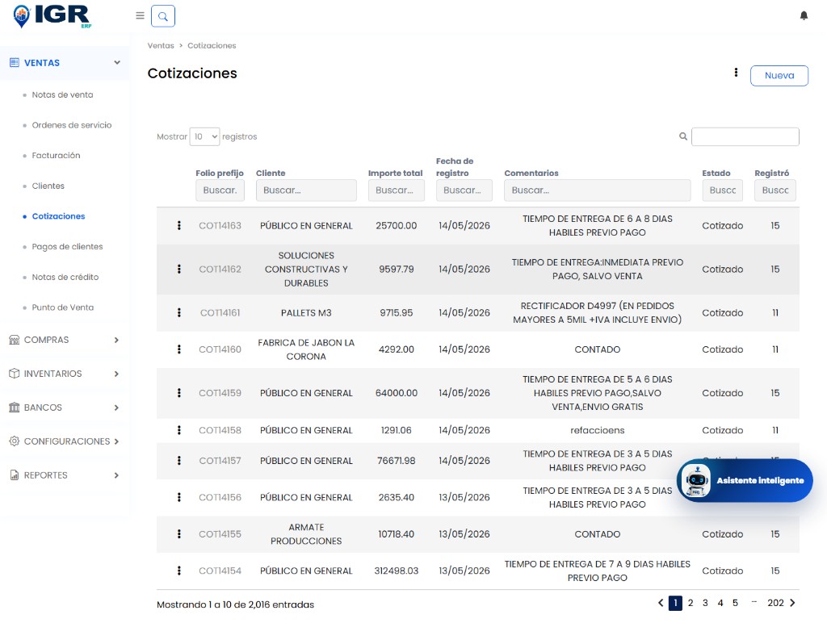Expand the INVENTARIOS menu chevron

click(x=116, y=374)
